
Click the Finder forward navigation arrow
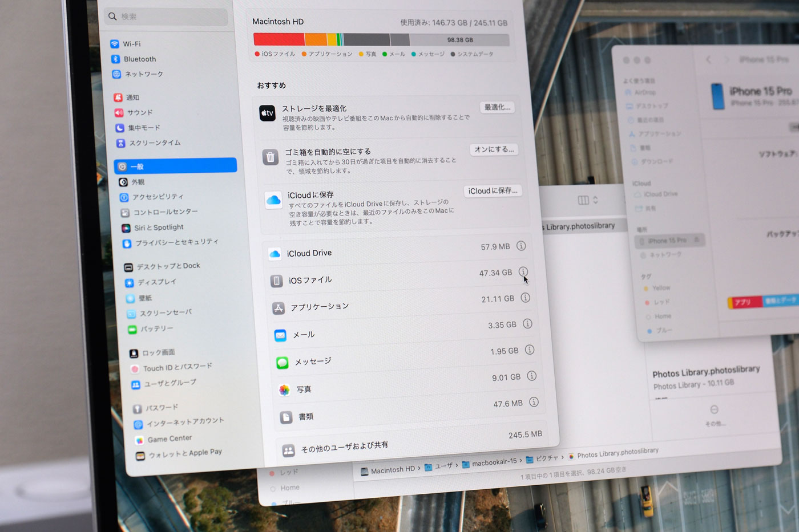coord(726,59)
